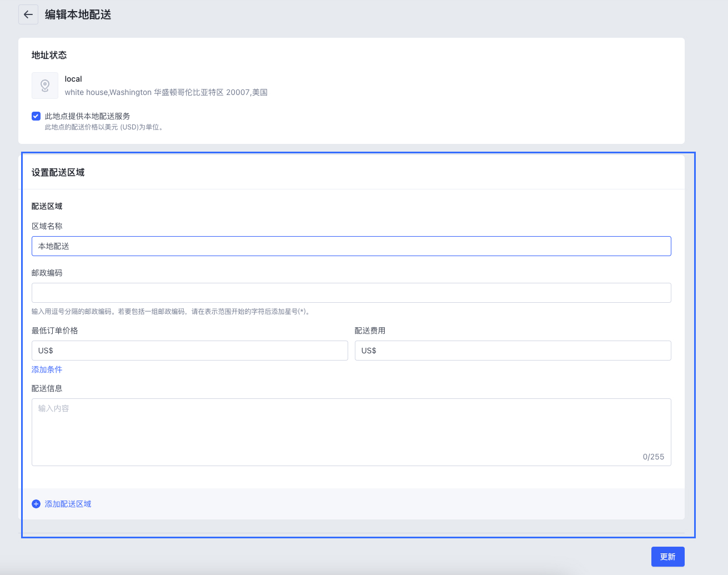Uncheck 此地点提供本地配送服务 checkbox
Viewport: 728px width, 575px height.
click(36, 116)
